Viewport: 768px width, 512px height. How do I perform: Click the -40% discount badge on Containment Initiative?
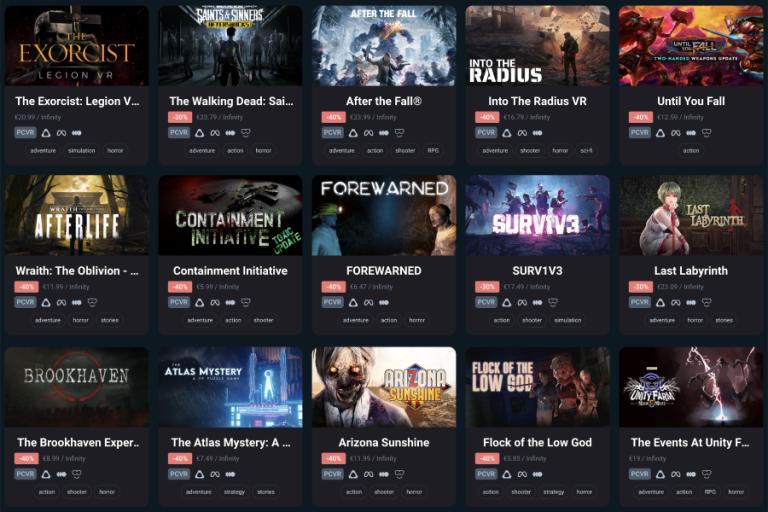(180, 287)
